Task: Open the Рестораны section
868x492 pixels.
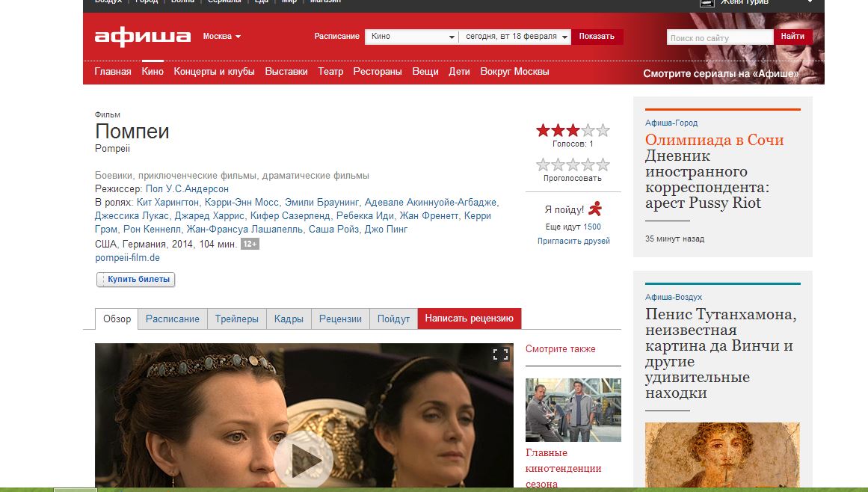Action: point(378,71)
